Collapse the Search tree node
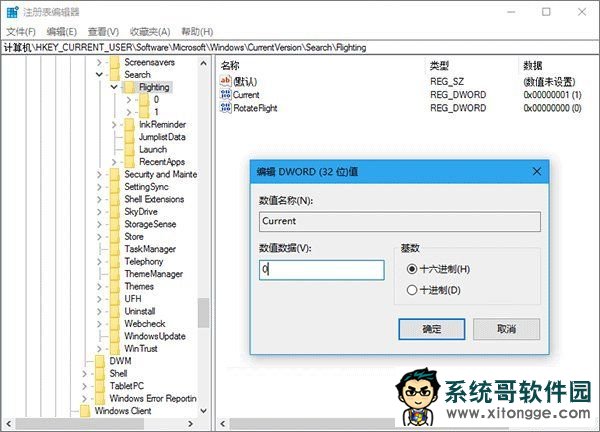The image size is (600, 432). tap(99, 75)
